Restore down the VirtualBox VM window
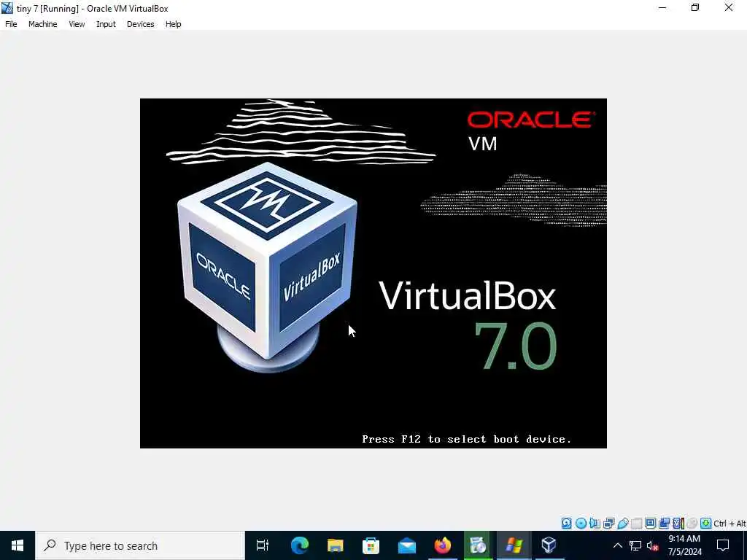 pos(695,8)
